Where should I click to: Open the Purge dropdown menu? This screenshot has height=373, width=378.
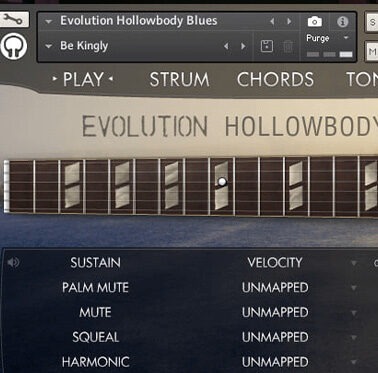tap(346, 38)
